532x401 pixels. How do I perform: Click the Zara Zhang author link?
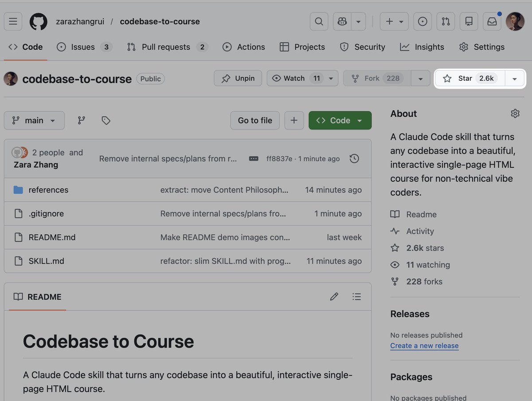36,165
